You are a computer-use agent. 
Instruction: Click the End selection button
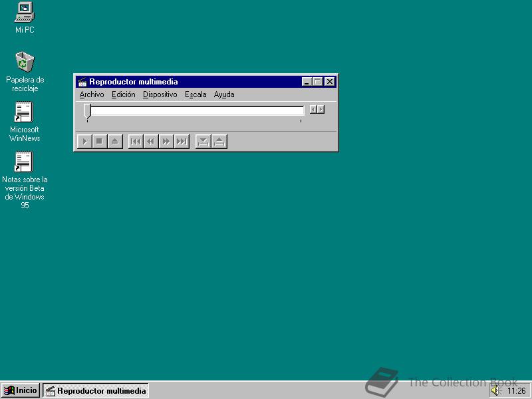219,142
